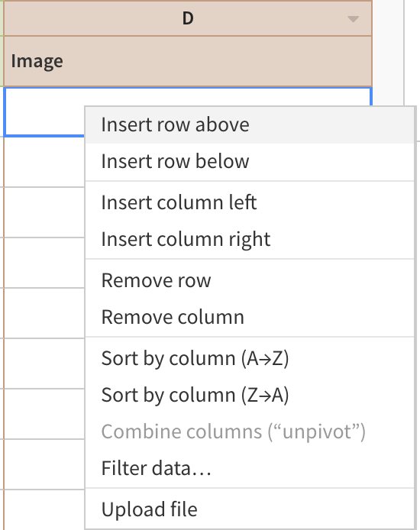
Task: Select Insert column left
Action: [x=250, y=202]
